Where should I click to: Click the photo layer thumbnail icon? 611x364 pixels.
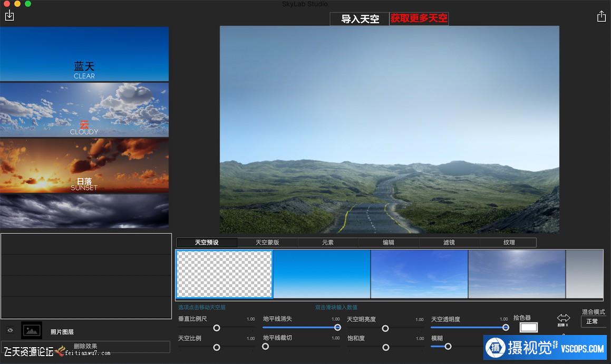32,330
